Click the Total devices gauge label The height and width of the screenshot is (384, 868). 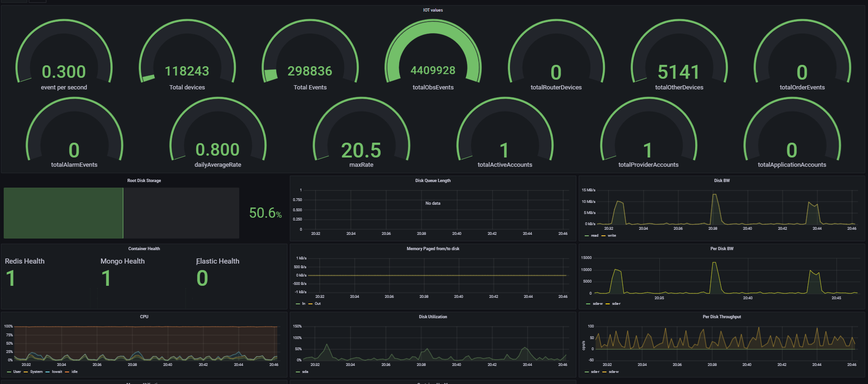187,88
